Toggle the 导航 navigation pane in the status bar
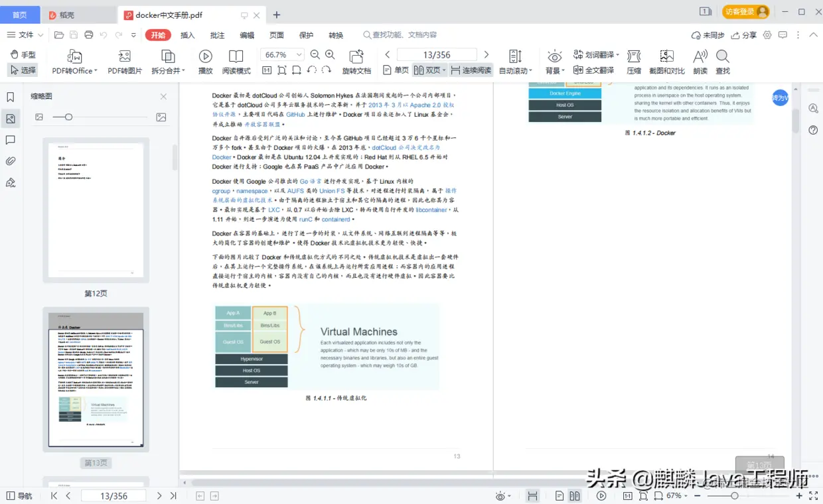Screen dimensions: 823x504 pyautogui.click(x=19, y=495)
